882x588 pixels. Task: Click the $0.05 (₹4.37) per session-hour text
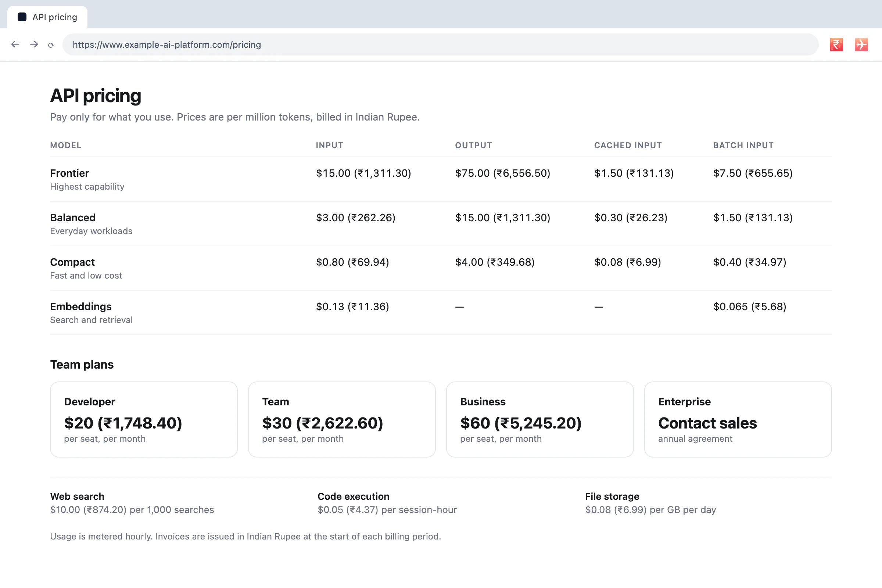[x=387, y=510]
